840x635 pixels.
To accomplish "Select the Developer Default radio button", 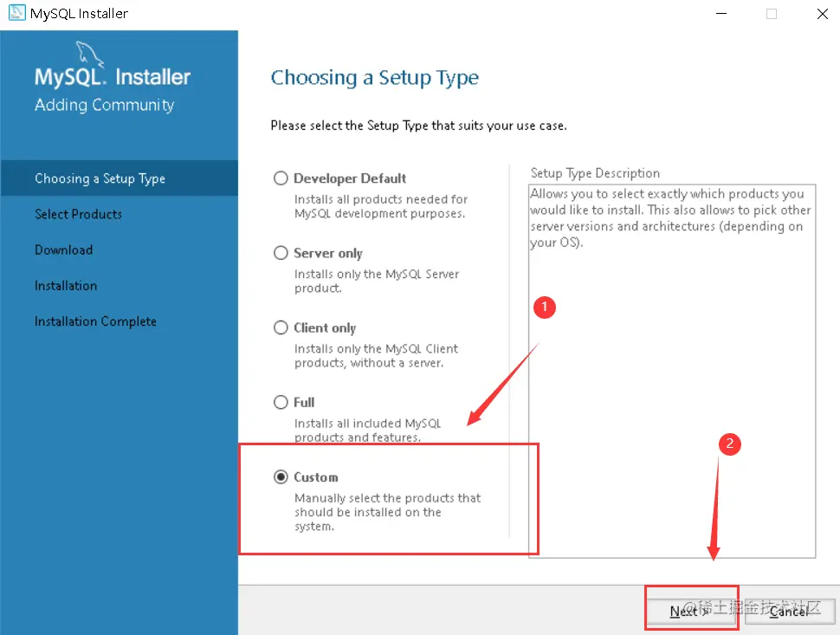I will coord(281,178).
